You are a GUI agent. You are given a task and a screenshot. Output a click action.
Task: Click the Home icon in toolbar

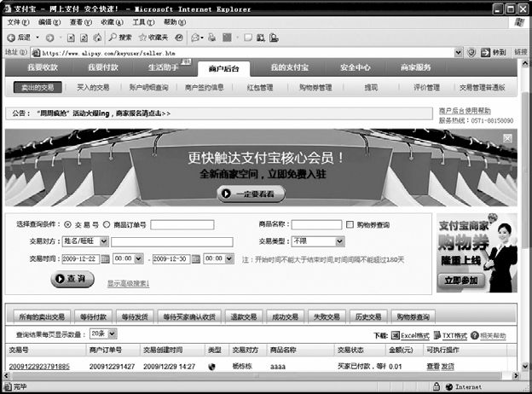pos(98,38)
